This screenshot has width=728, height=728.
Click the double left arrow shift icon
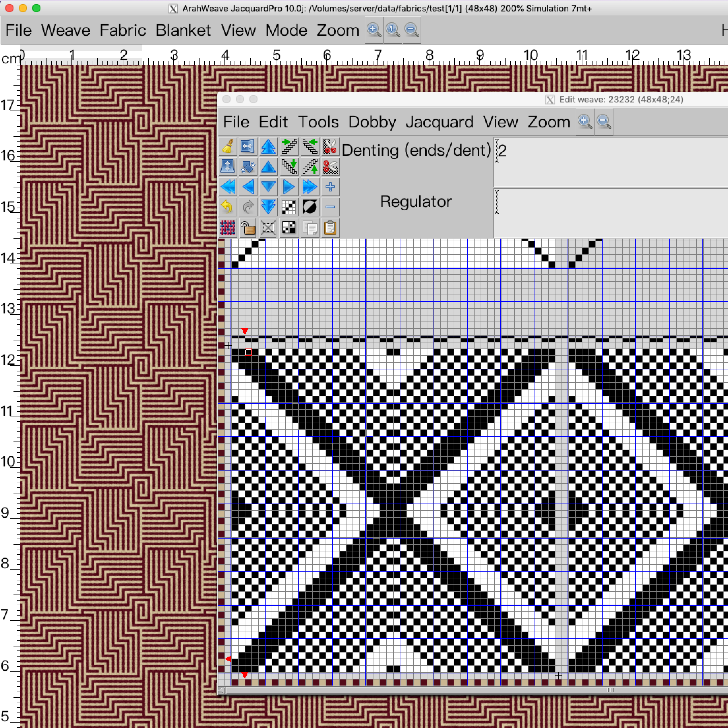tap(228, 187)
